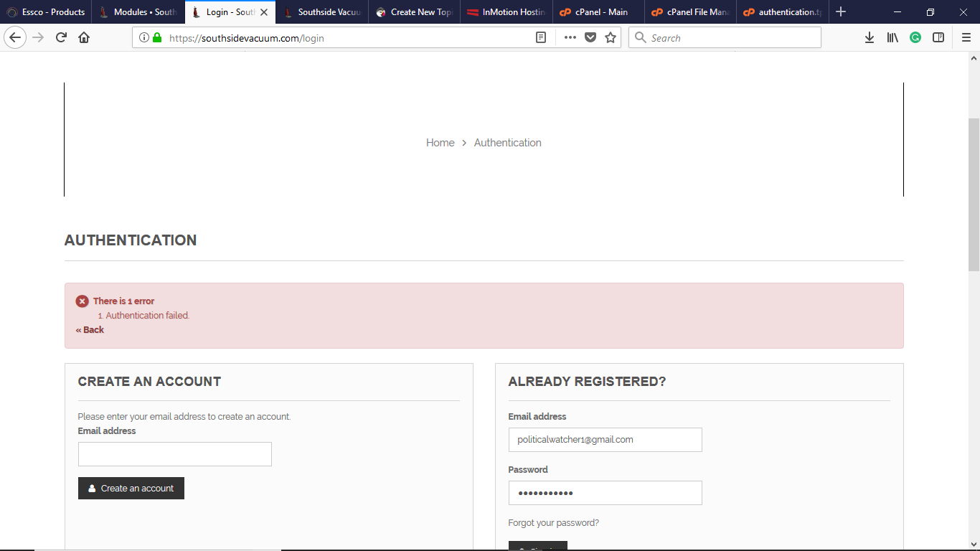Open the Create New Topic tab
This screenshot has width=980, height=551.
(414, 12)
